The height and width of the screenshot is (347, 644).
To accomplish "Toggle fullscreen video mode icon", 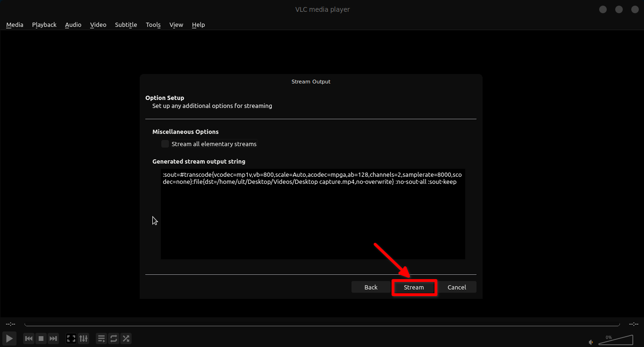I will pyautogui.click(x=71, y=339).
